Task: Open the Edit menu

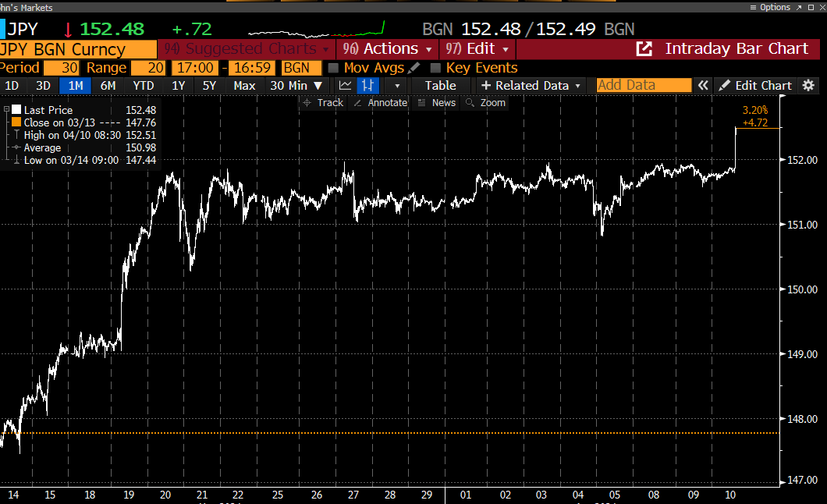Action: coord(477,49)
